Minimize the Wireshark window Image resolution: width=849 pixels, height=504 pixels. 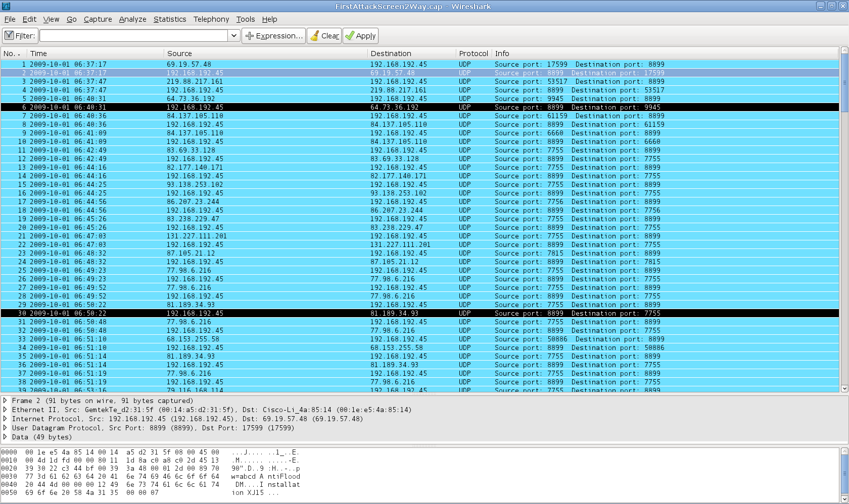click(x=821, y=6)
